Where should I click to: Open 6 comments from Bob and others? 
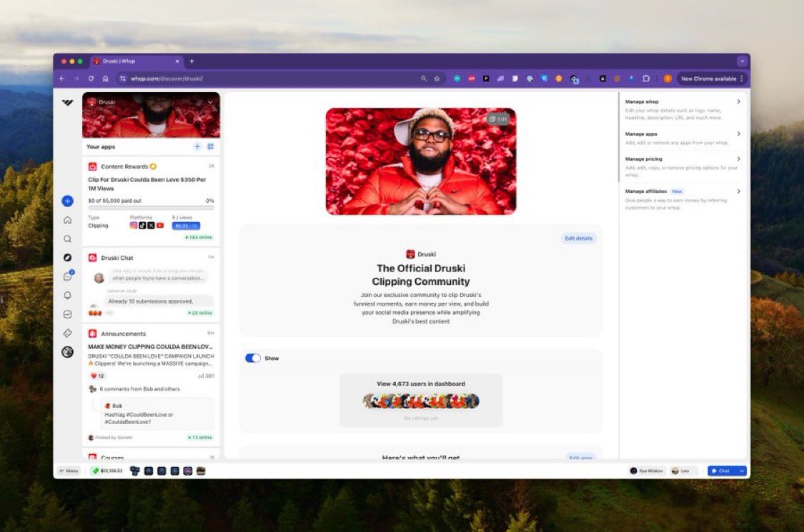139,389
